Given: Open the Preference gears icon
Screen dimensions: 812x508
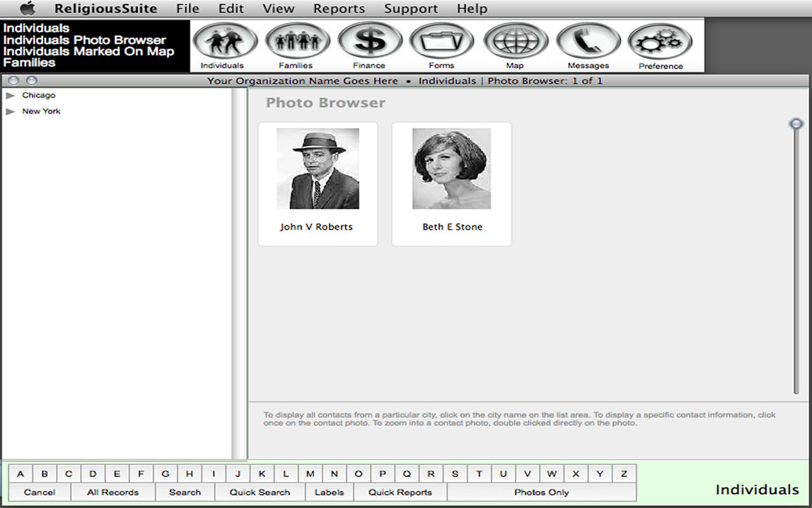Looking at the screenshot, I should pos(660,42).
